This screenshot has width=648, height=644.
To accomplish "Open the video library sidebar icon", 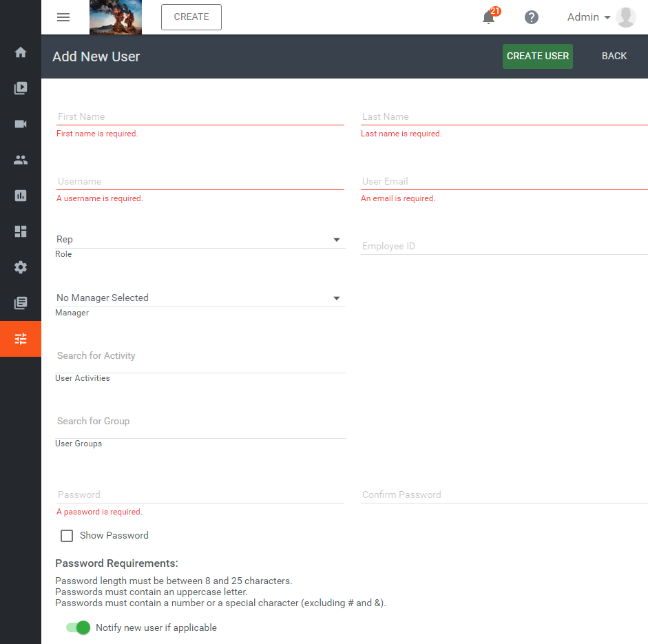I will [21, 88].
